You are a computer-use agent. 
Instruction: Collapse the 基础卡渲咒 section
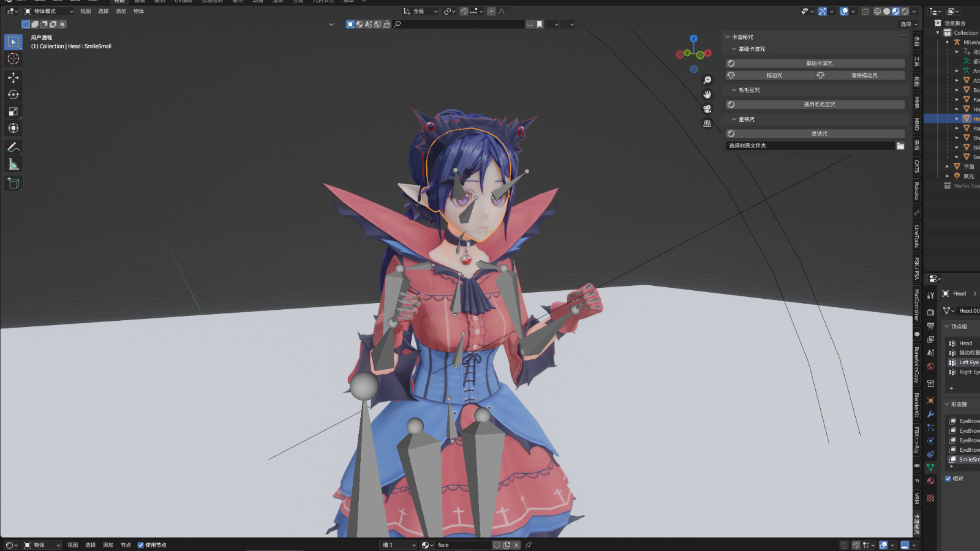point(734,49)
